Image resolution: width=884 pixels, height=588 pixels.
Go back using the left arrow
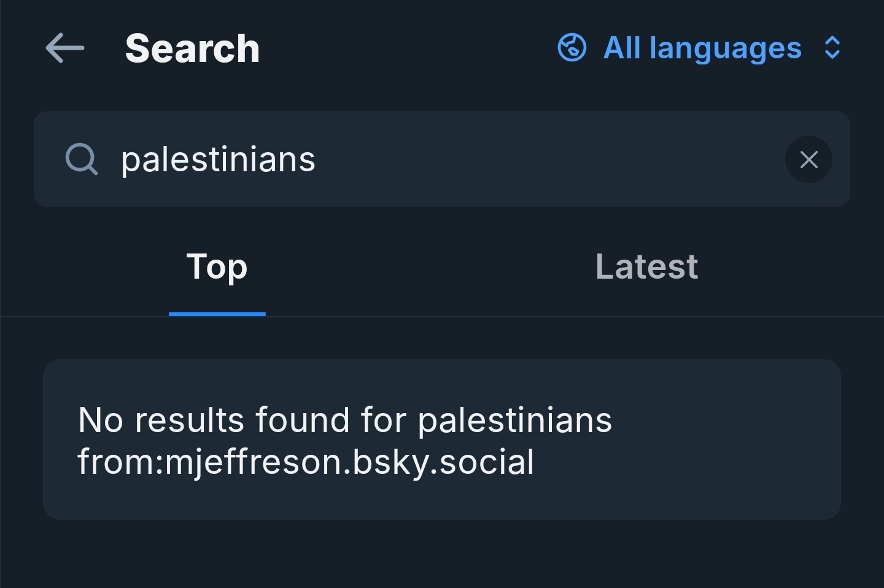tap(64, 48)
